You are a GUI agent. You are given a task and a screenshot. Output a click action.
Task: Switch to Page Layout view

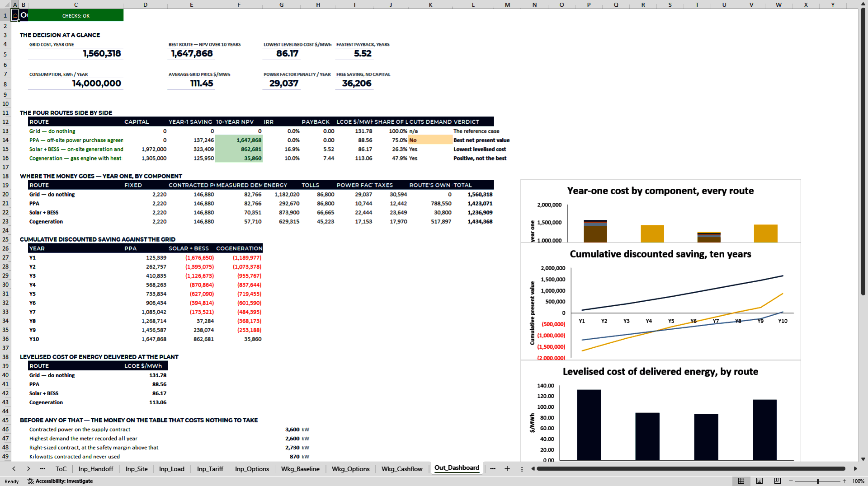coord(759,481)
